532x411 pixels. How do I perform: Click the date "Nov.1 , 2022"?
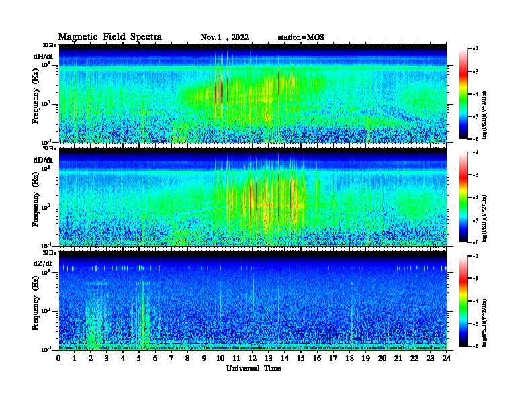click(224, 37)
